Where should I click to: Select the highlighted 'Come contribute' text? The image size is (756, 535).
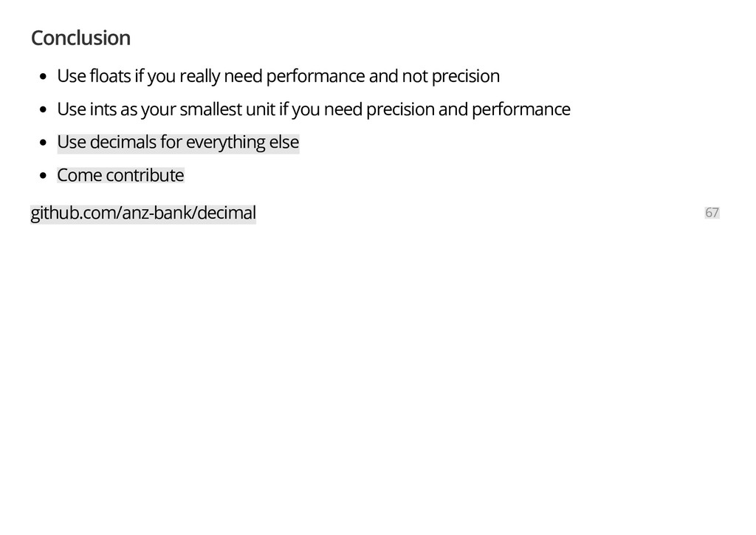pyautogui.click(x=120, y=176)
